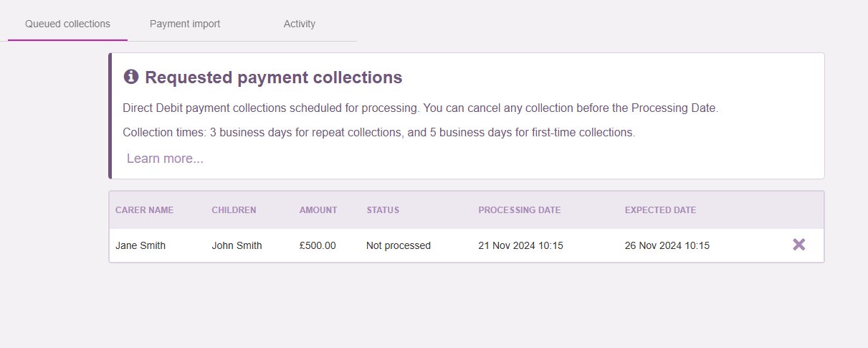
Task: Follow the Learn more link
Action: pyautogui.click(x=165, y=159)
